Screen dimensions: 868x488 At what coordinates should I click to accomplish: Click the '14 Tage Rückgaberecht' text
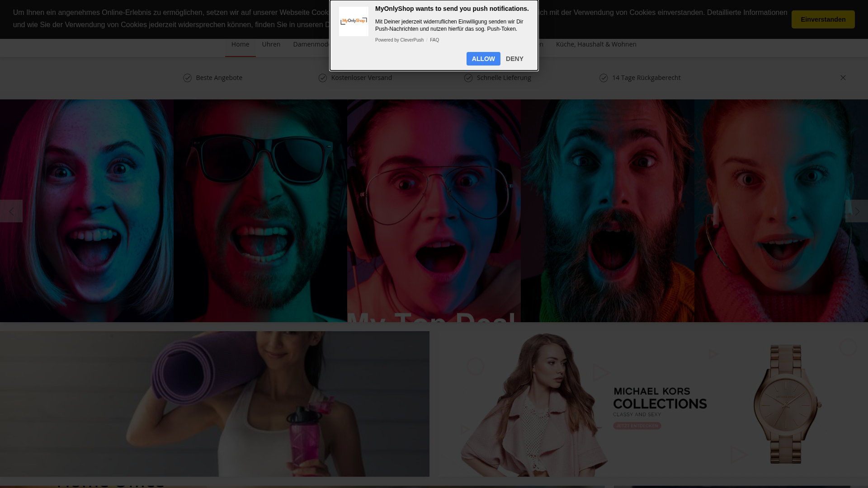pyautogui.click(x=646, y=78)
